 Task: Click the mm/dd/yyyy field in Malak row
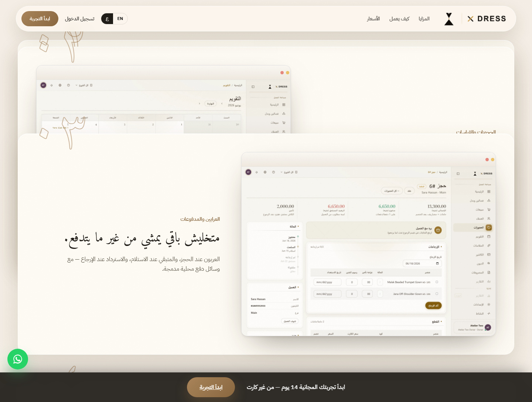[327, 282]
